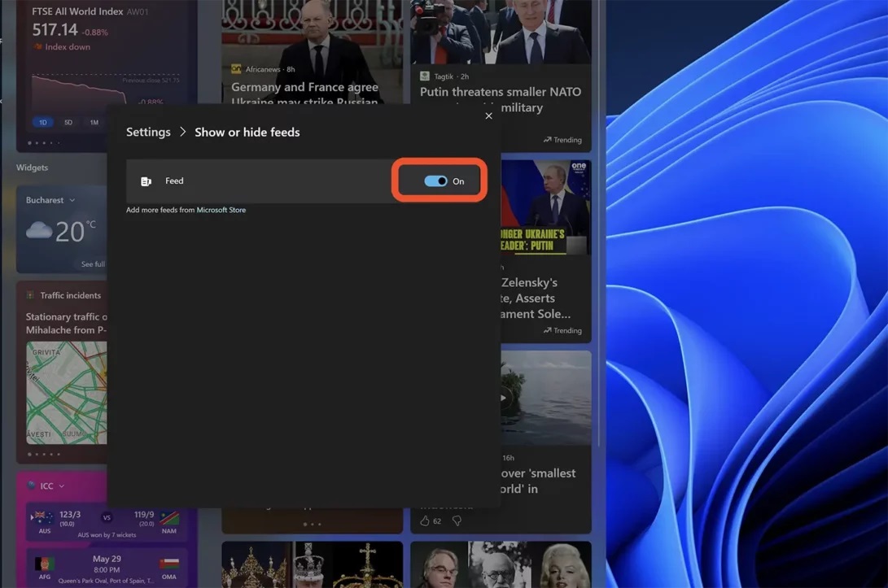Click the thumbs down dislike icon

[457, 520]
